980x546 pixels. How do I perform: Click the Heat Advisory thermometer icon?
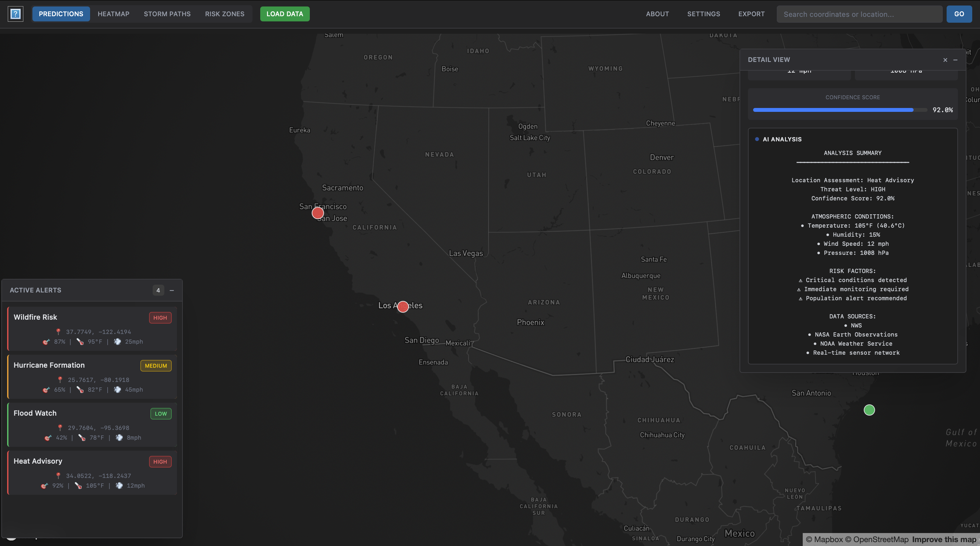78,485
